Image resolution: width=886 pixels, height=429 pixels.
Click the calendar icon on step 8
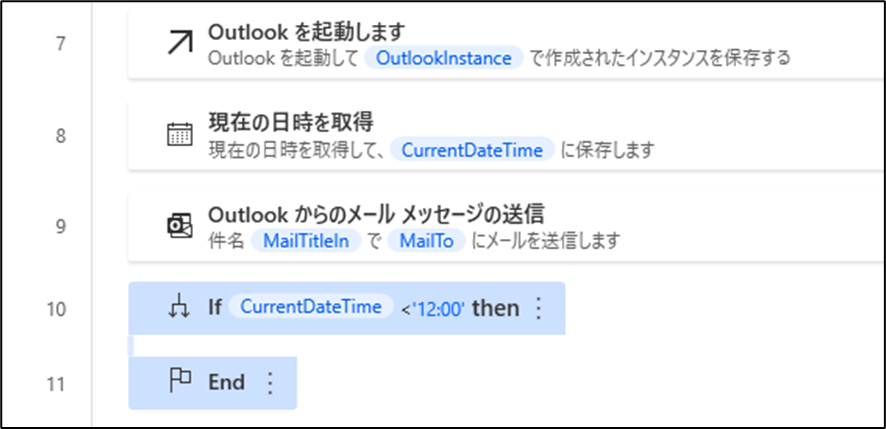[180, 135]
